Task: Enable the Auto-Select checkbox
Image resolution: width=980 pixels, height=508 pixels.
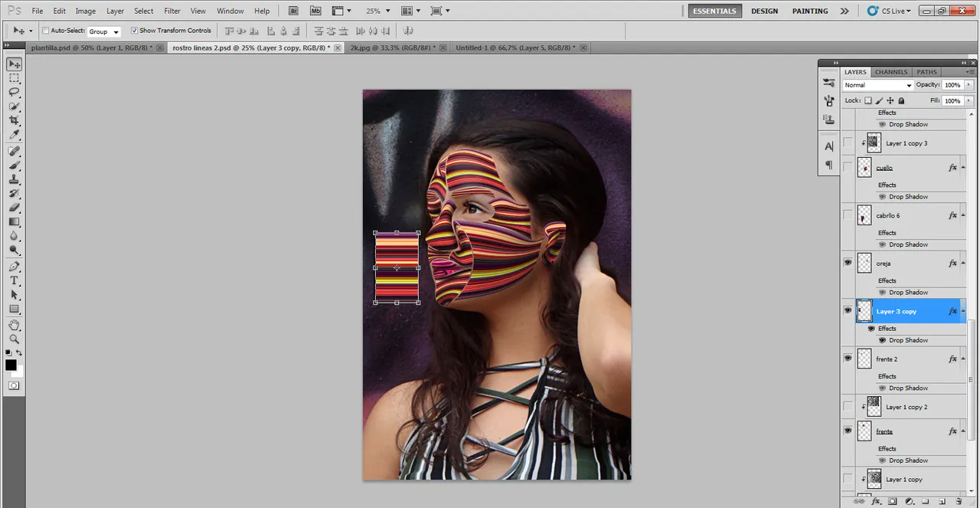Action: coord(45,31)
